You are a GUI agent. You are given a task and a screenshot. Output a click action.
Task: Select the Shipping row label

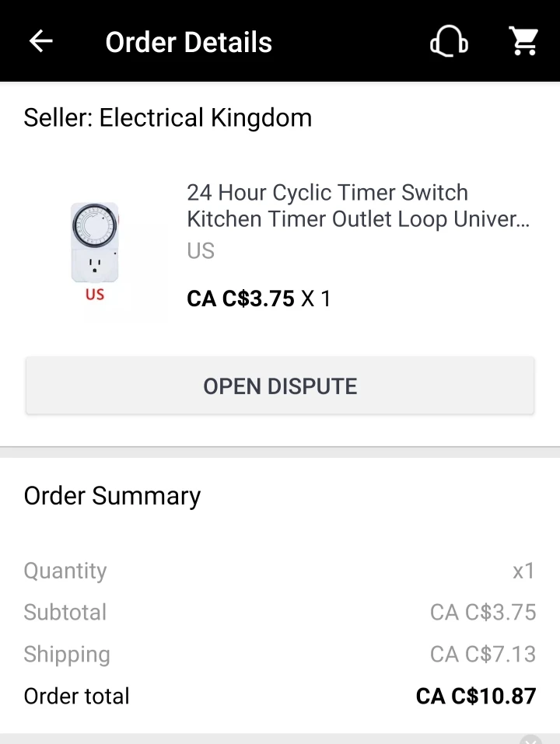point(67,655)
